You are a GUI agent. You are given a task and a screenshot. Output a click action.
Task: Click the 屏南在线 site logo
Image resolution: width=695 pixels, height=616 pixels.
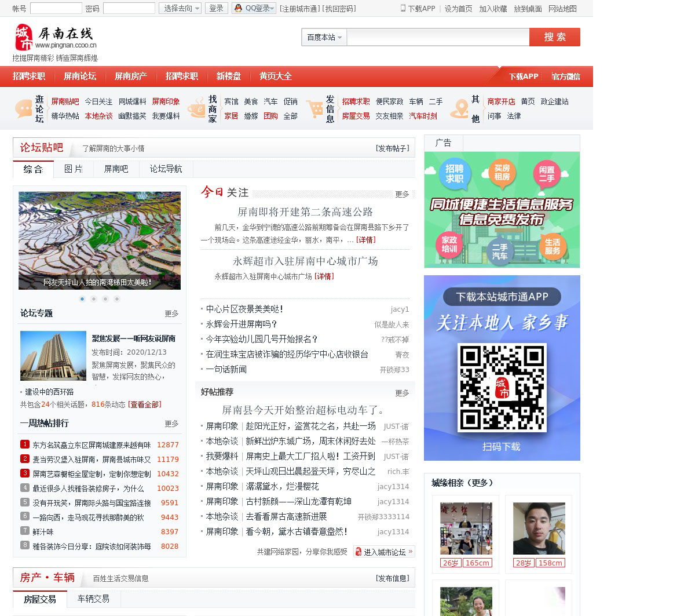(x=55, y=38)
